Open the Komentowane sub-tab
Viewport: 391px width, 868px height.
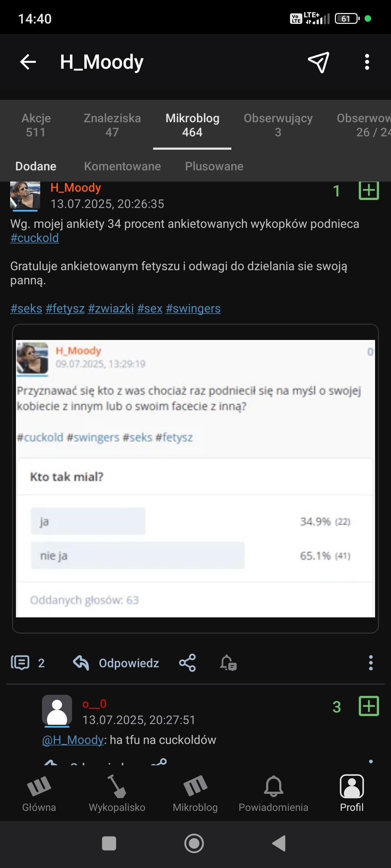point(122,166)
